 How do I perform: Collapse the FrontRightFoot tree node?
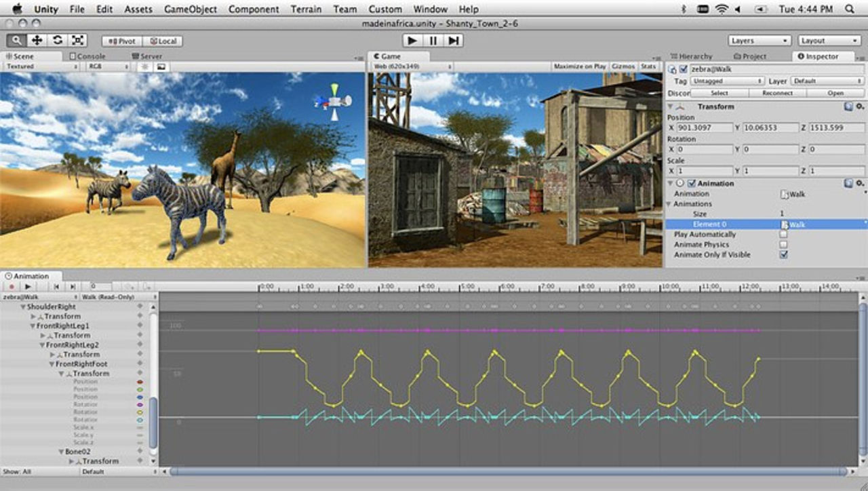(x=51, y=364)
